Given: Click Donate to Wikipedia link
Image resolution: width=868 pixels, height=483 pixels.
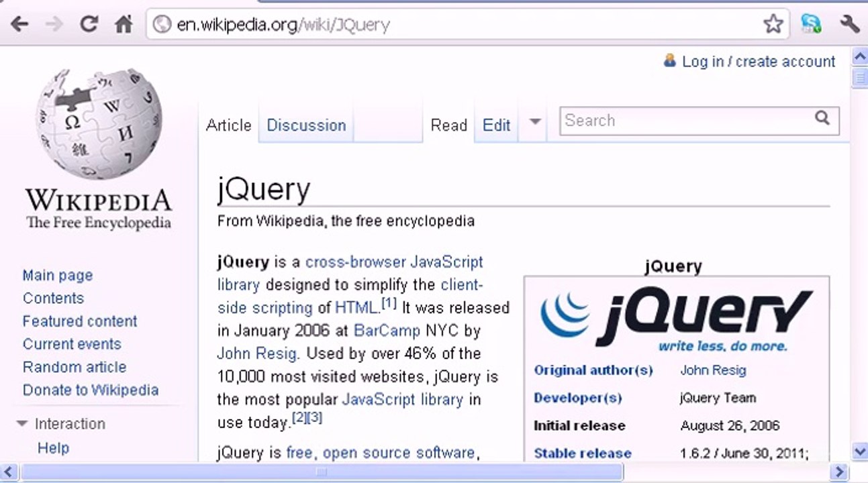Looking at the screenshot, I should tap(91, 390).
